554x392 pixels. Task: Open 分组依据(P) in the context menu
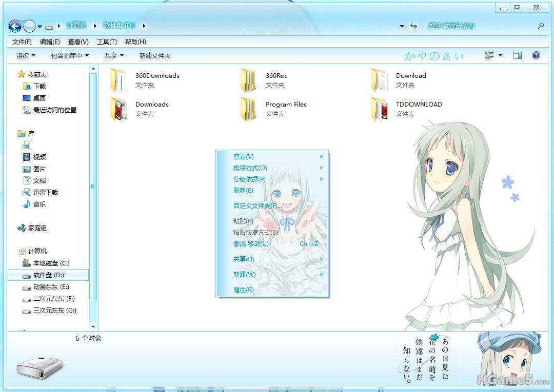[272, 179]
